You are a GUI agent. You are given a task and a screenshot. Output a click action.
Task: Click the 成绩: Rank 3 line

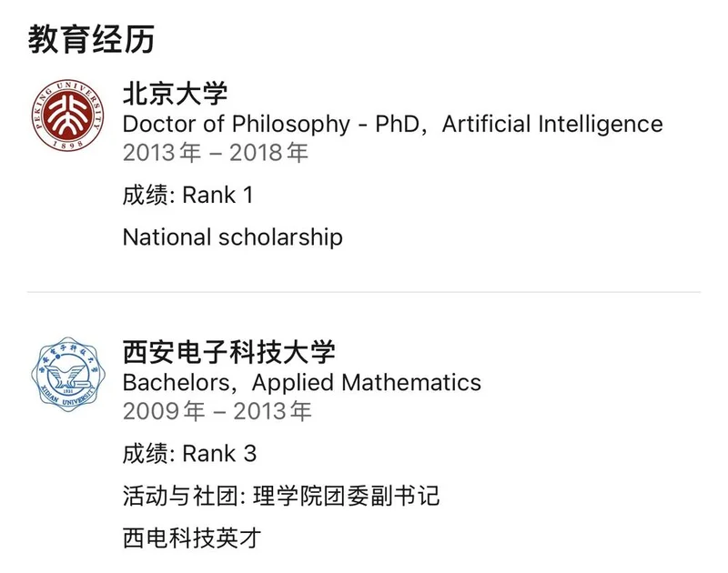[x=189, y=453]
